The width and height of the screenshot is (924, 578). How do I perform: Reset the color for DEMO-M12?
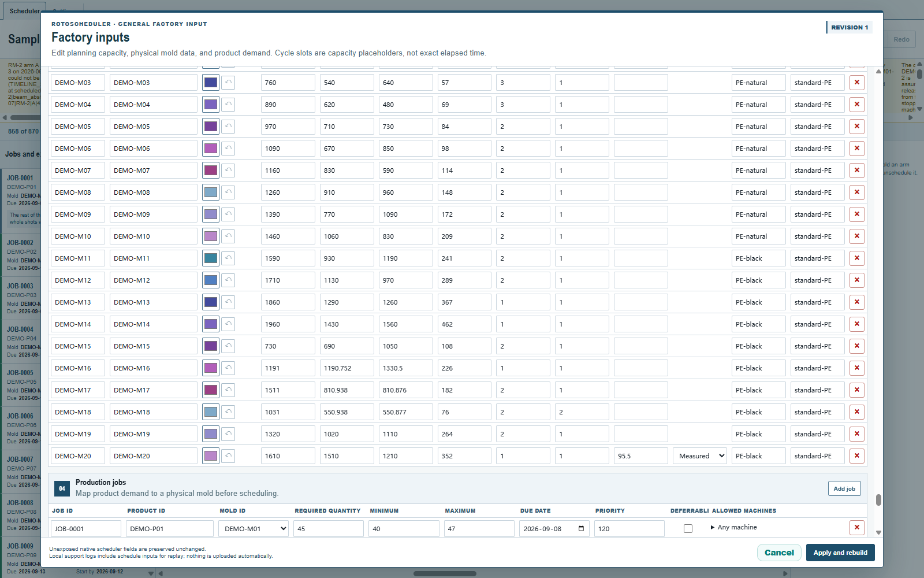click(228, 280)
